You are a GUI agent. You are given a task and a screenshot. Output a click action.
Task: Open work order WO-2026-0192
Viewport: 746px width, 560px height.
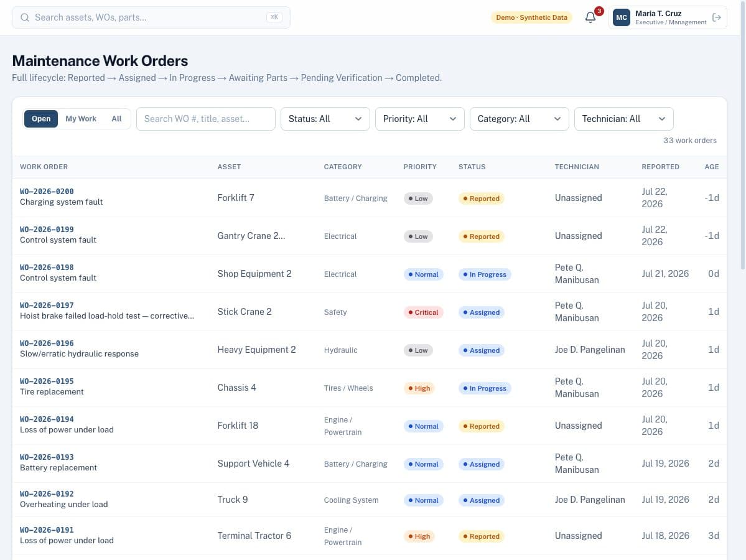click(x=47, y=494)
